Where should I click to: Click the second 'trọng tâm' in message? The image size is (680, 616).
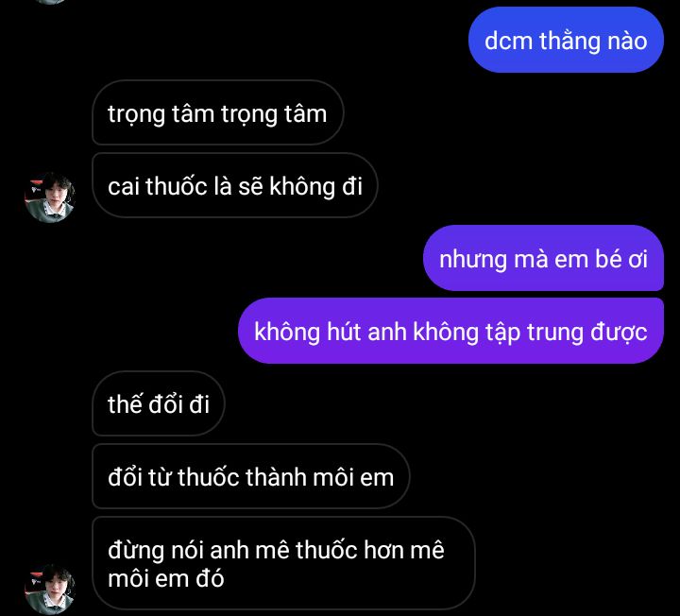click(274, 114)
